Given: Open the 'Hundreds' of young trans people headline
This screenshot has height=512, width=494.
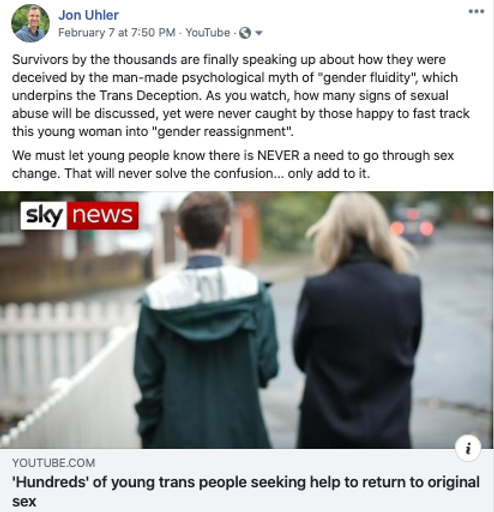Looking at the screenshot, I should click(x=246, y=492).
